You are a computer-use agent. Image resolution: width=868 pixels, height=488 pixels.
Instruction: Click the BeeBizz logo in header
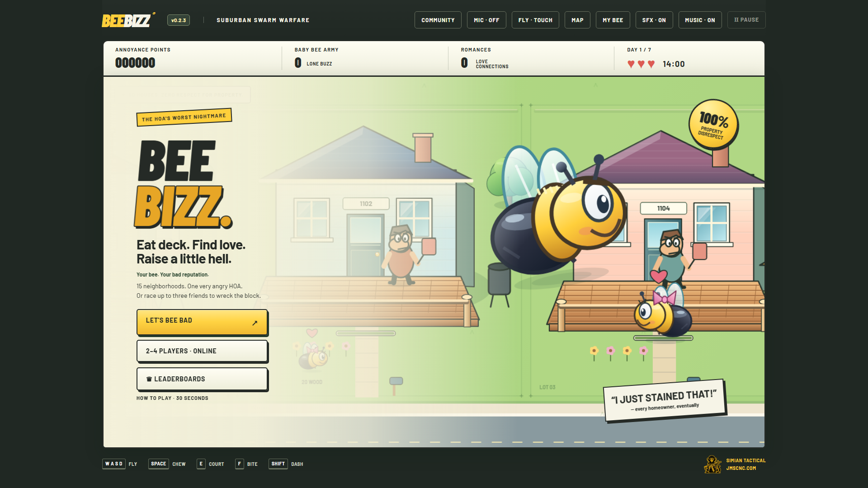(x=128, y=20)
